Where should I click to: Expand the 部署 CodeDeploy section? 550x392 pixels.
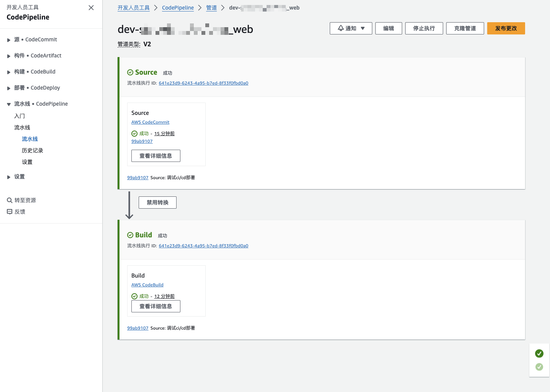tap(9, 88)
